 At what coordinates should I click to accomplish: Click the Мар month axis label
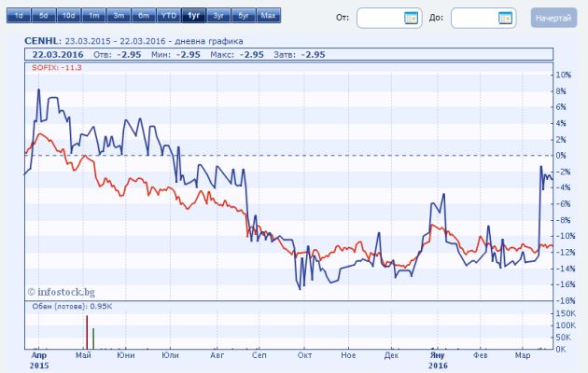523,355
